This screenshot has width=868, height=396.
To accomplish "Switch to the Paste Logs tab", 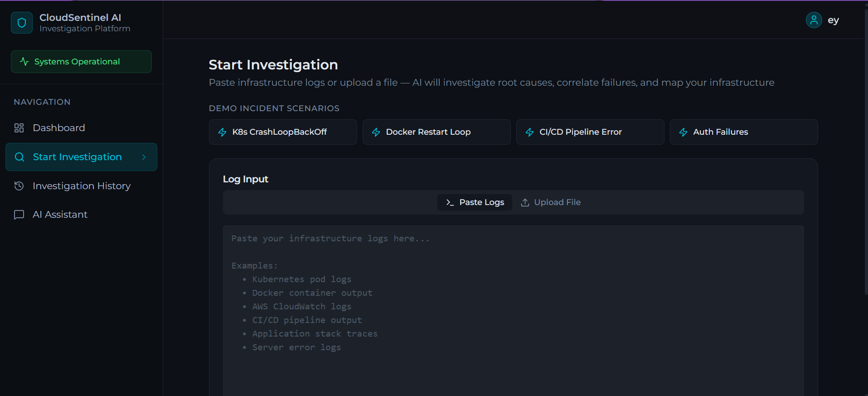I will [x=475, y=202].
